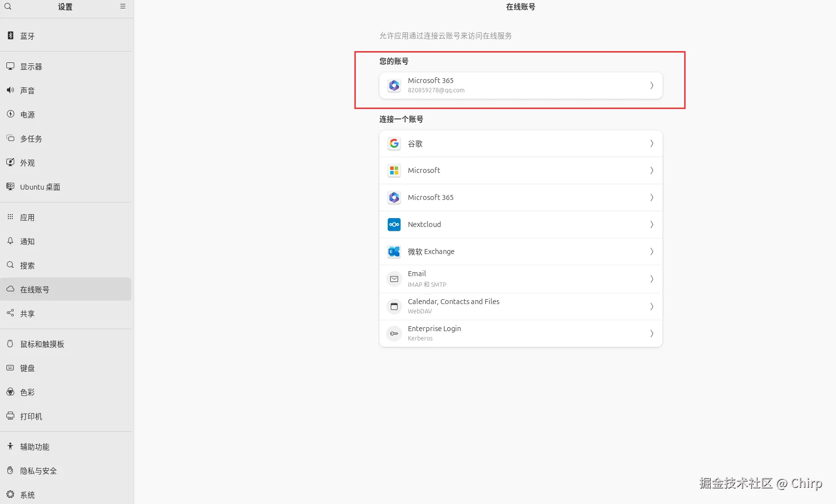Expand the Microsoft row chevron
836x504 pixels.
pyautogui.click(x=652, y=170)
